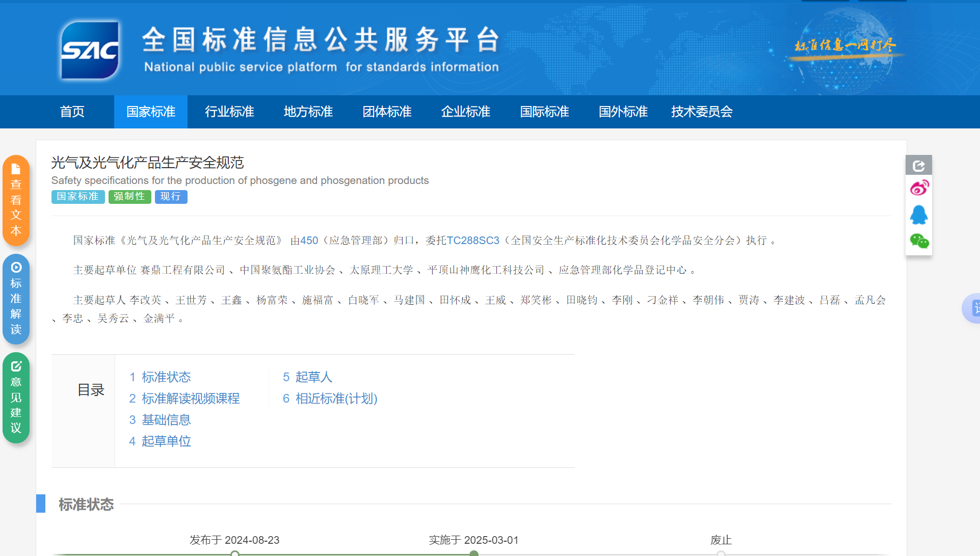
Task: Select 技术委员会 navigation tab
Action: [x=702, y=112]
